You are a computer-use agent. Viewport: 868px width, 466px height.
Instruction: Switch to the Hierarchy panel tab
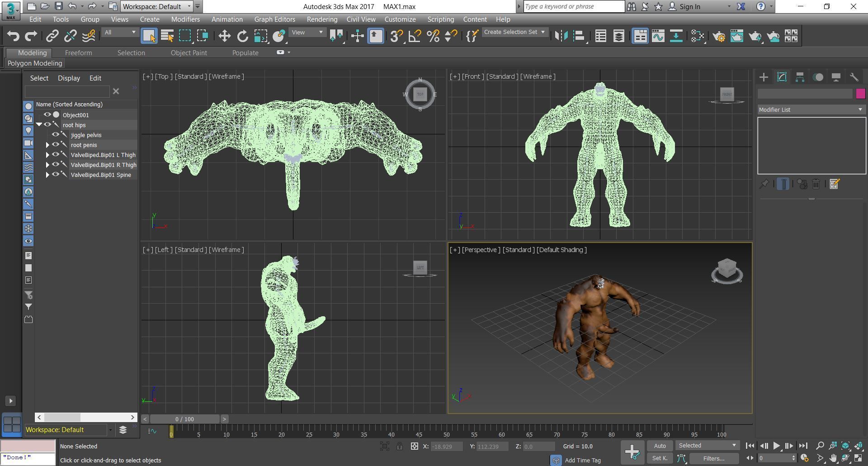tap(800, 77)
